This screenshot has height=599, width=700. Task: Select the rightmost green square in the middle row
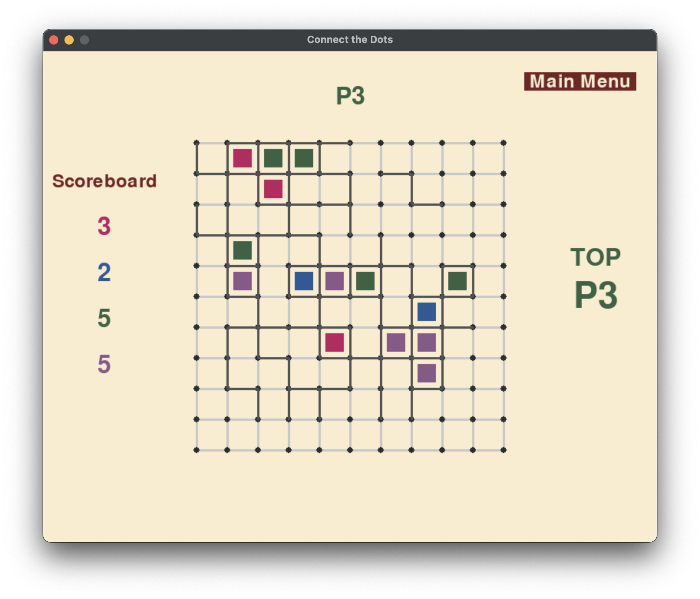457,281
